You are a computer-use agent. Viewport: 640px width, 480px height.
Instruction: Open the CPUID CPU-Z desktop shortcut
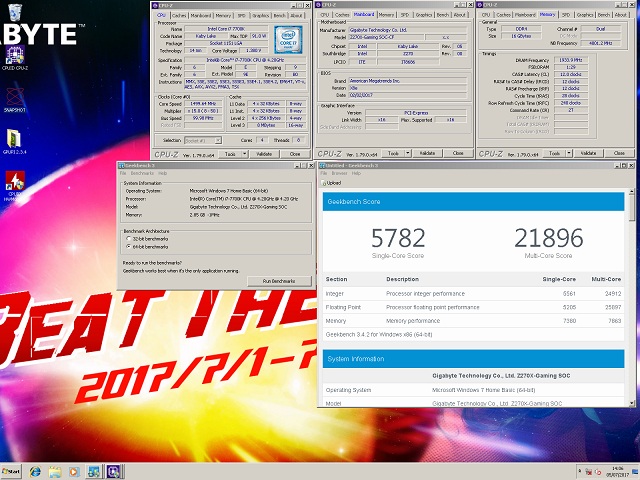point(15,58)
